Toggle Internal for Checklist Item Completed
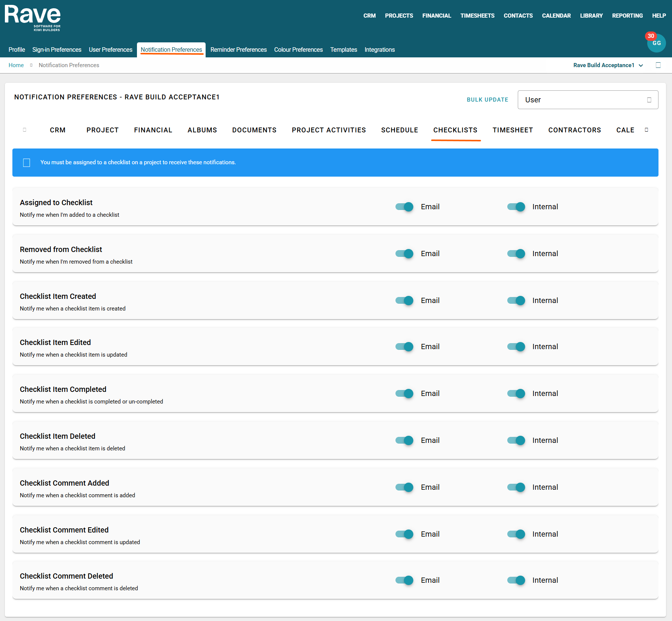The height and width of the screenshot is (621, 672). [516, 393]
